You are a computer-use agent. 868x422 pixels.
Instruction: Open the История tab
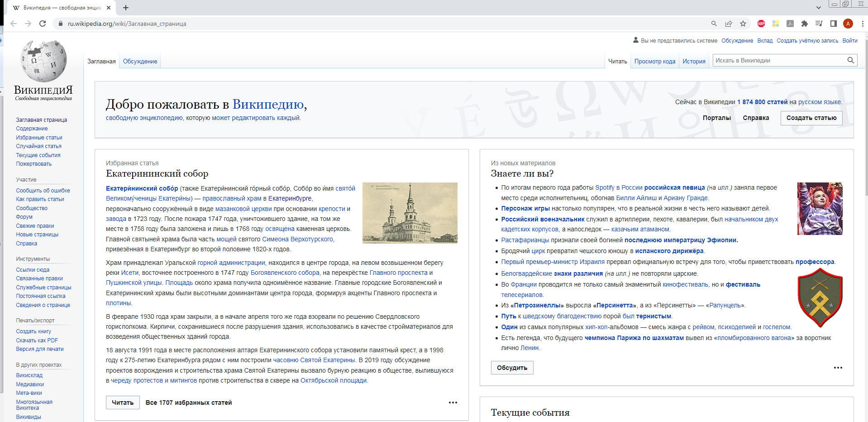coord(694,61)
